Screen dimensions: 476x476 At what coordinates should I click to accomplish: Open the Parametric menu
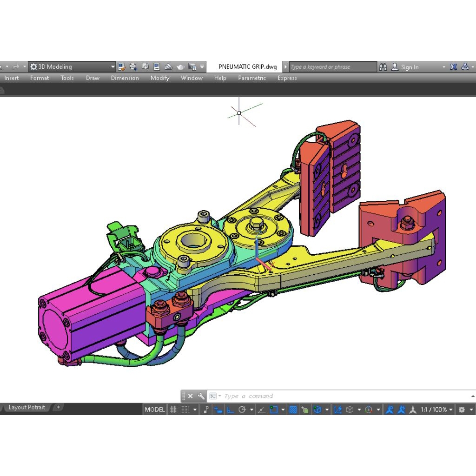point(252,78)
